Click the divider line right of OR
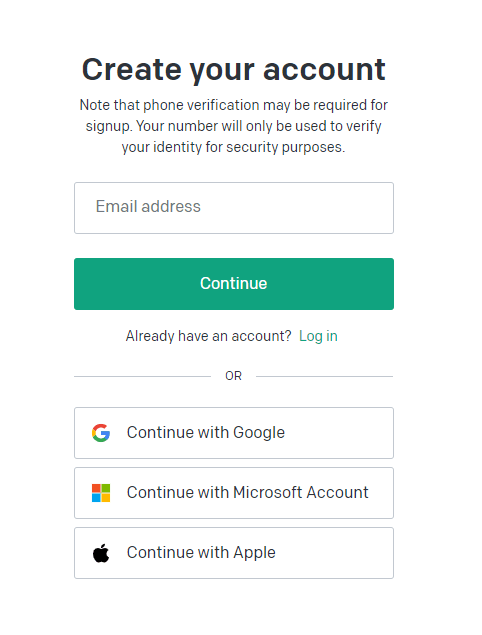Viewport: 482px width, 635px height. [324, 376]
